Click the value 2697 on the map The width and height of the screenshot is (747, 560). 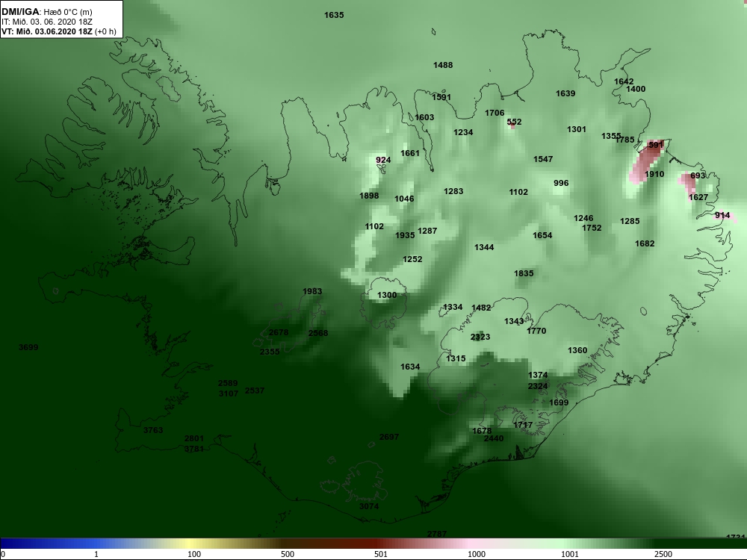pyautogui.click(x=389, y=437)
